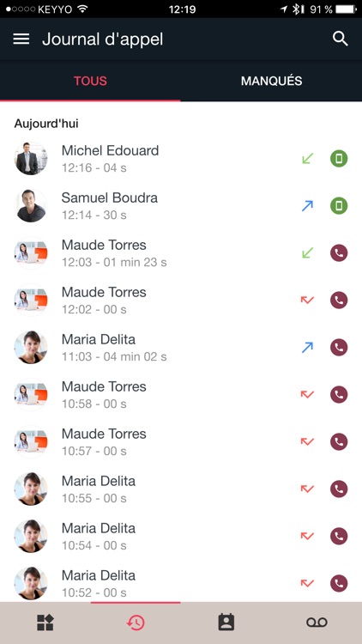Open the dashboard widgets tab icon
This screenshot has height=644, width=362.
(45, 623)
